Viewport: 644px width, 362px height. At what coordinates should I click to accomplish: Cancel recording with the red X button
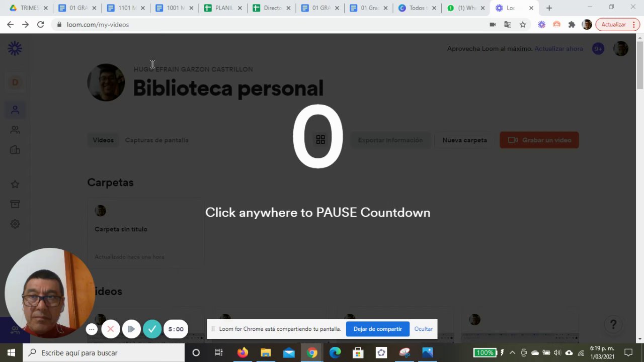pyautogui.click(x=111, y=329)
